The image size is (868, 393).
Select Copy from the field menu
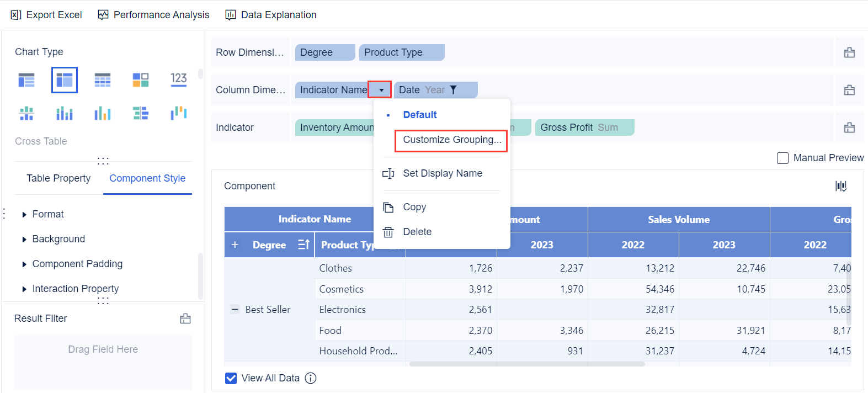[x=414, y=207]
